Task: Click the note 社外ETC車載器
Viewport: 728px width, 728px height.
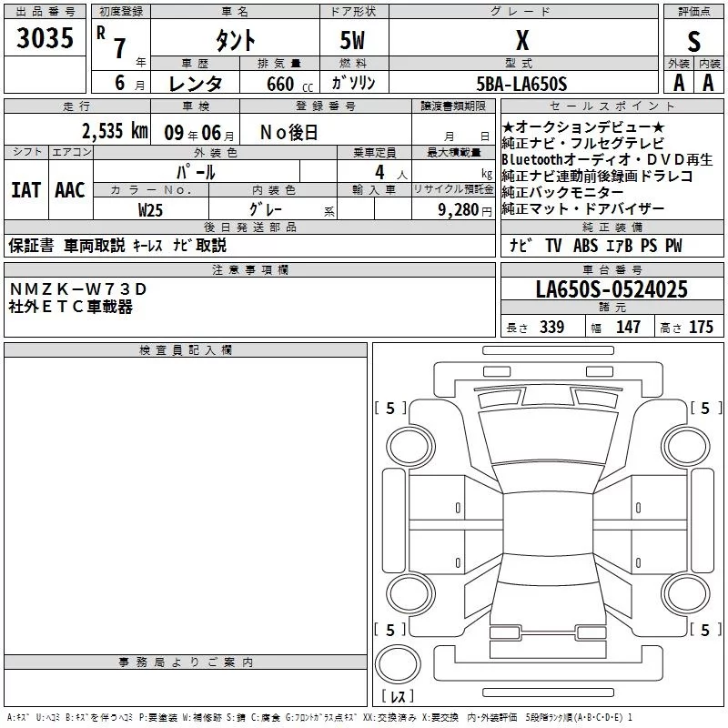Action: click(x=71, y=307)
